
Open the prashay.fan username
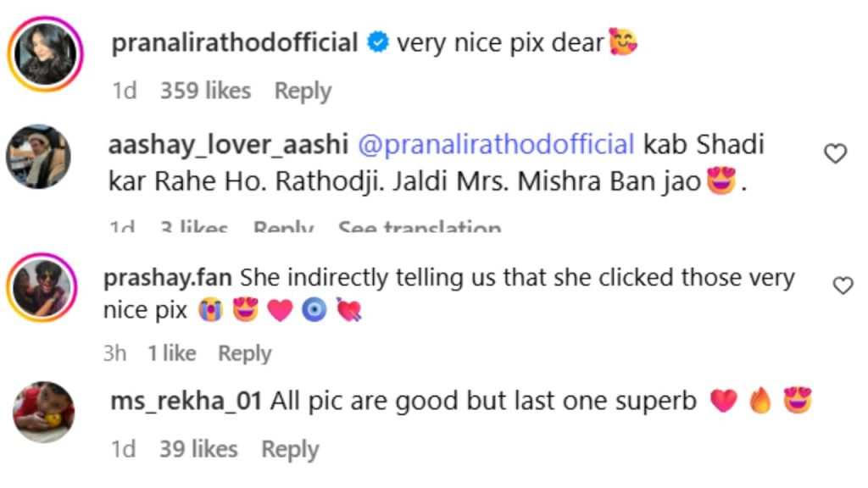pos(168,278)
